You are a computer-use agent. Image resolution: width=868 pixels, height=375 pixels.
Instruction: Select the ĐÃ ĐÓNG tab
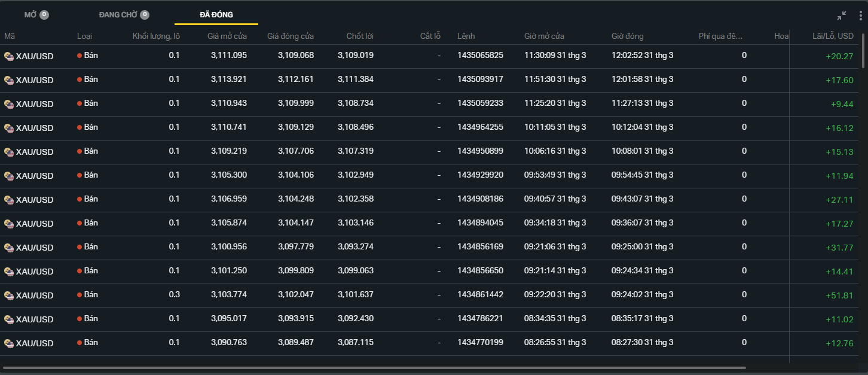click(216, 15)
